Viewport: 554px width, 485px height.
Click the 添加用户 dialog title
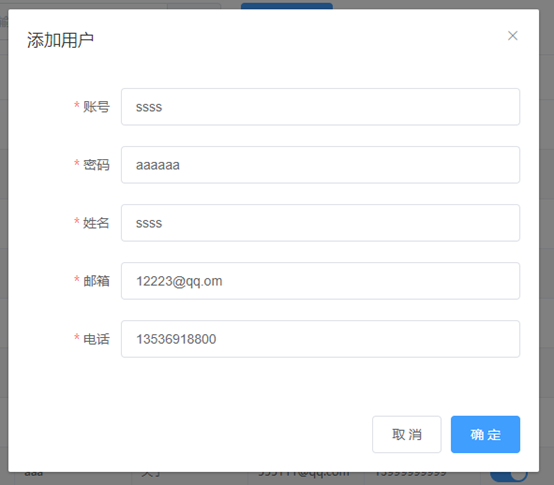(60, 40)
